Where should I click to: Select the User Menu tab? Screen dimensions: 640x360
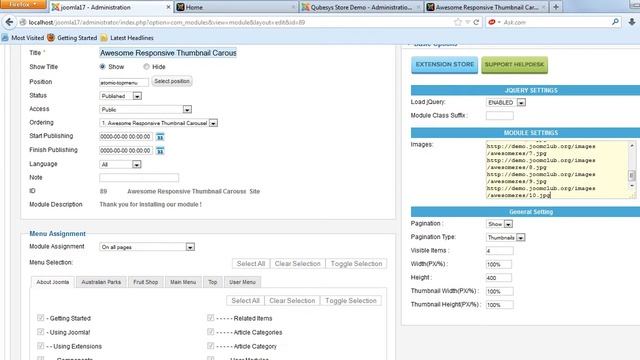(242, 282)
